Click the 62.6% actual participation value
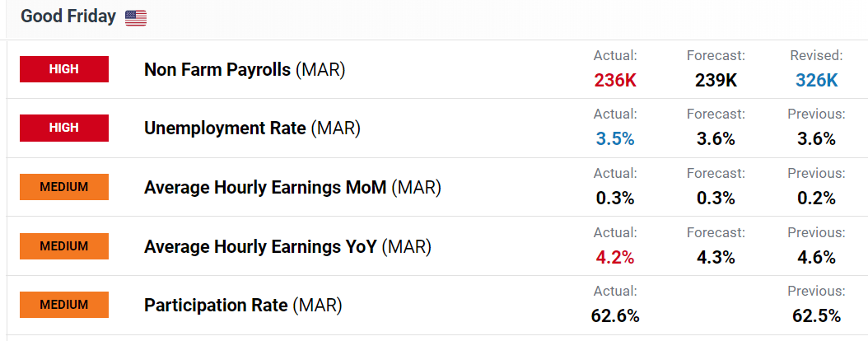 click(x=615, y=316)
